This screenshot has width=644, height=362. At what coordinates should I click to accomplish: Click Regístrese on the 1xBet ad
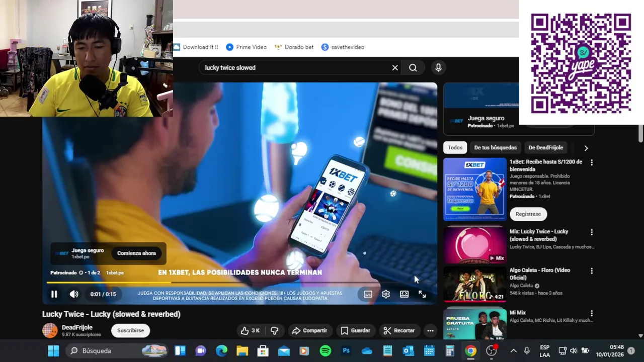pos(528,214)
